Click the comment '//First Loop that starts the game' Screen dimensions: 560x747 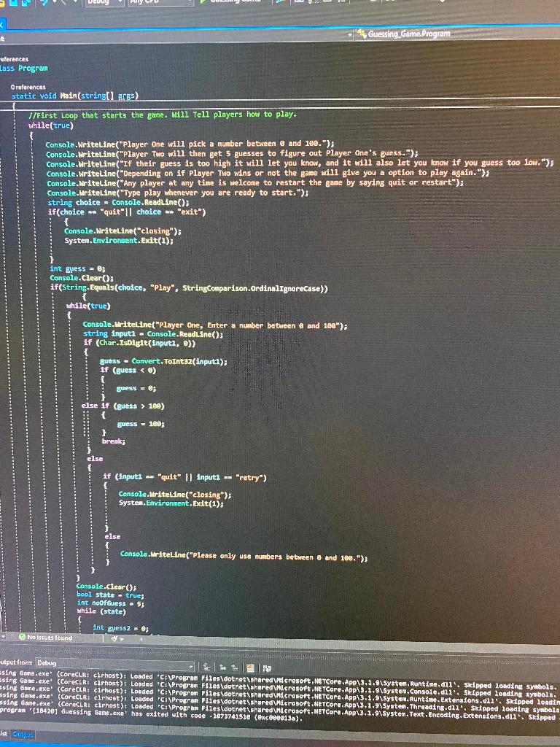[x=163, y=115]
